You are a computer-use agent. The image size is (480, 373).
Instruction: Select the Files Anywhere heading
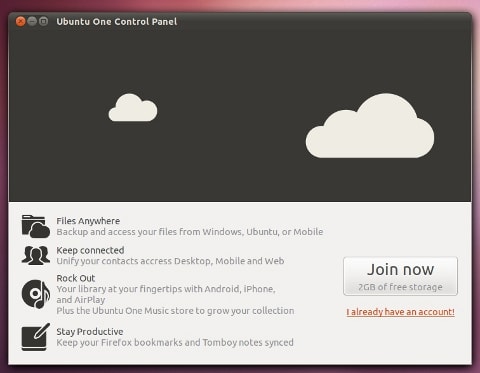click(88, 221)
